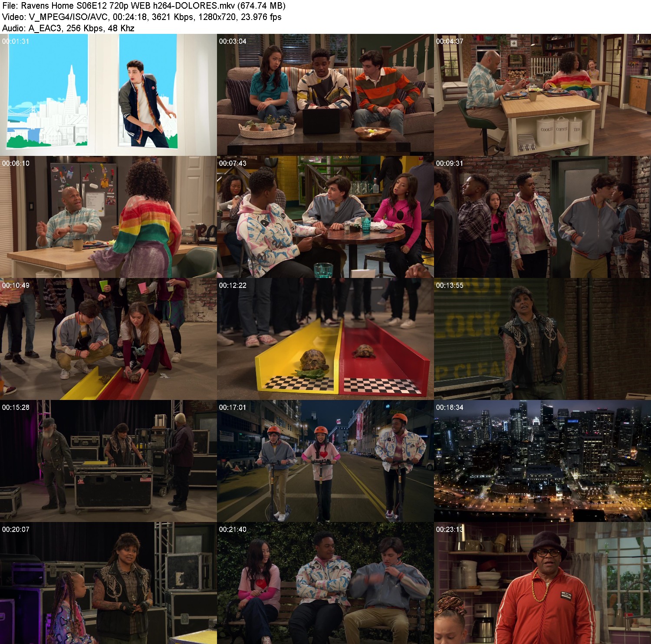Click the thumbnail at 00:20:07
Image resolution: width=651 pixels, height=644 pixels.
coord(108,583)
